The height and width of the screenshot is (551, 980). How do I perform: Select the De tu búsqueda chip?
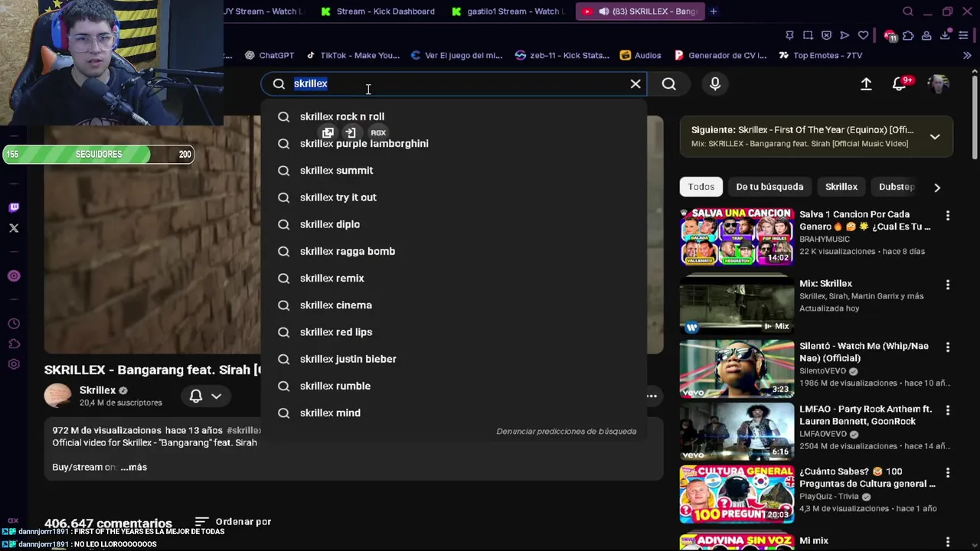click(769, 187)
